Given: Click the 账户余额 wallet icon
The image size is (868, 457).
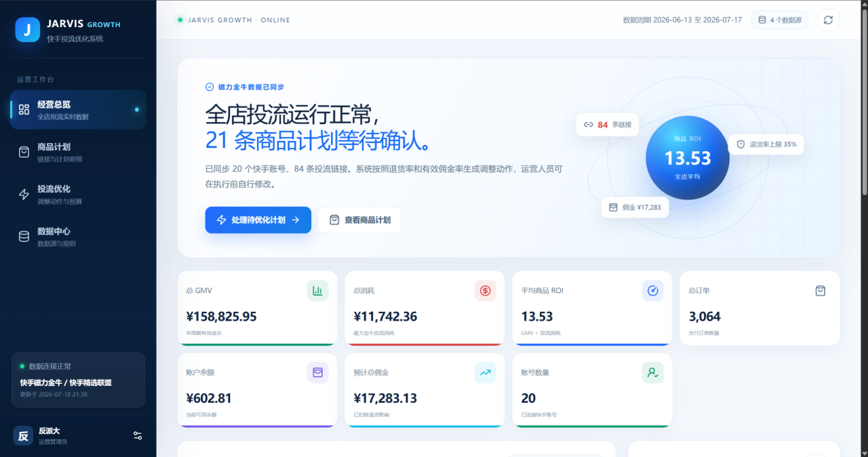Looking at the screenshot, I should click(318, 372).
